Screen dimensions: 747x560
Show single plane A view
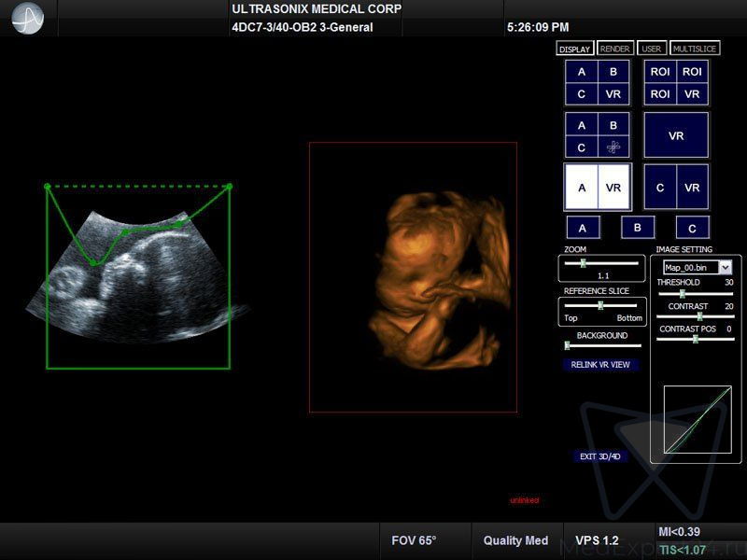(x=583, y=227)
